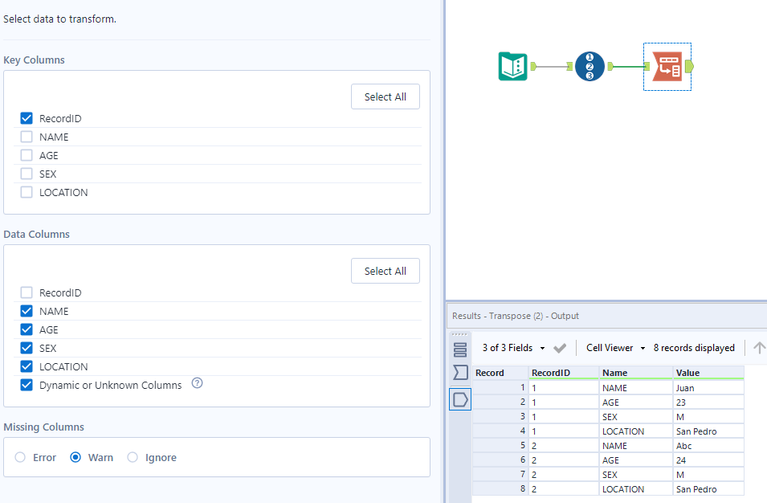
Task: Click 'San Pedro' cell in record 4
Action: (708, 431)
